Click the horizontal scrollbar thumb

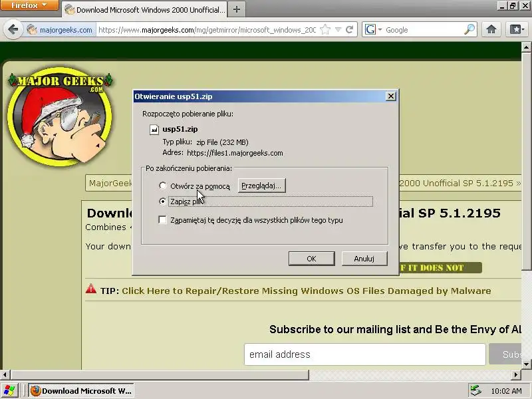point(160,375)
